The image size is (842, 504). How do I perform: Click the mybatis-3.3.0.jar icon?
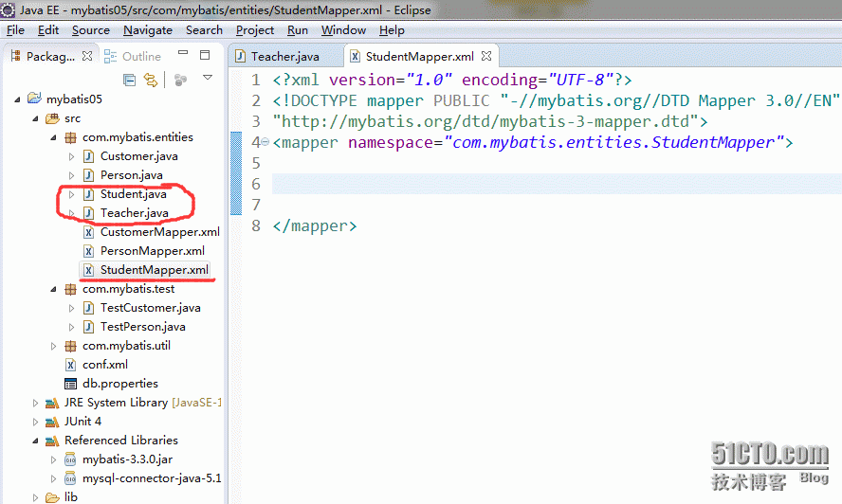click(x=70, y=459)
